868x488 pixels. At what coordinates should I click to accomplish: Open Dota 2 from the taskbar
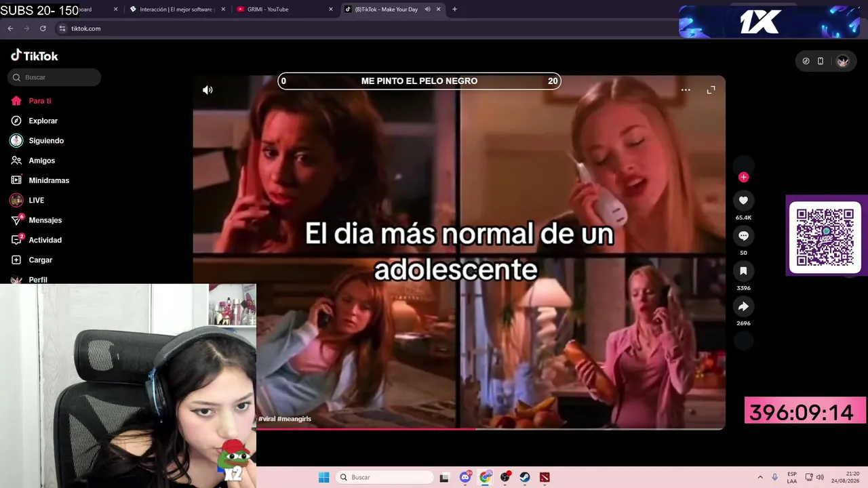[545, 477]
